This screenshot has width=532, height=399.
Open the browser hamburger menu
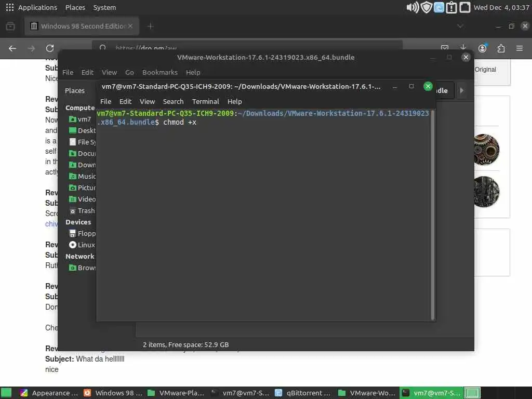[520, 48]
